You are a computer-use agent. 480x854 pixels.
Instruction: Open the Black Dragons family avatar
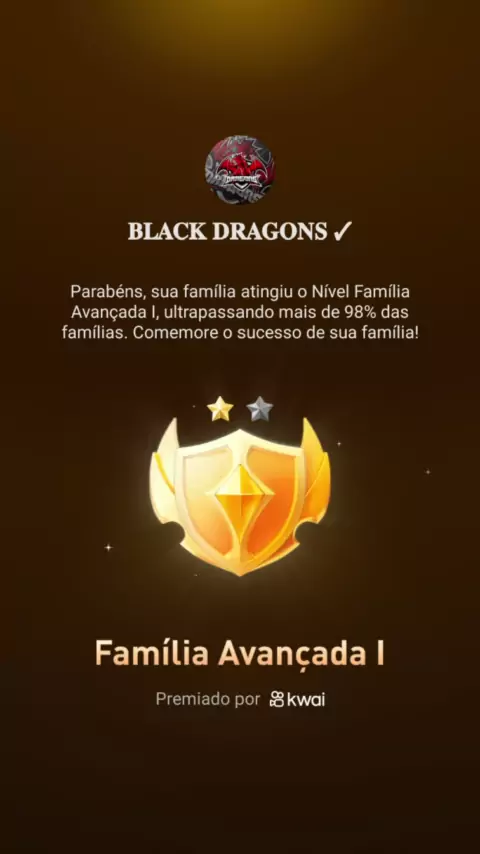point(240,169)
